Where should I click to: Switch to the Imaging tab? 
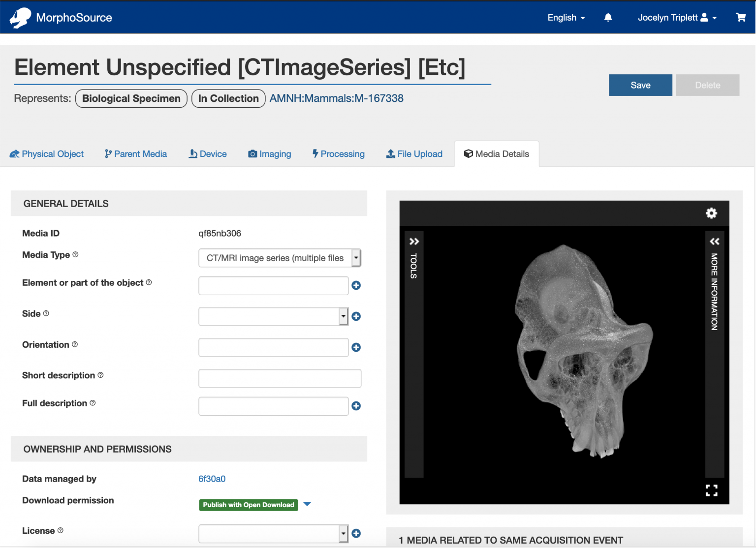[x=270, y=153]
